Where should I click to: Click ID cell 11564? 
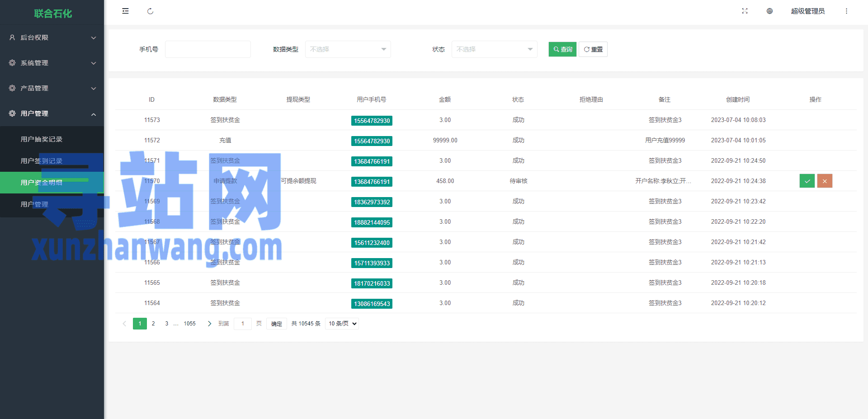tap(152, 303)
